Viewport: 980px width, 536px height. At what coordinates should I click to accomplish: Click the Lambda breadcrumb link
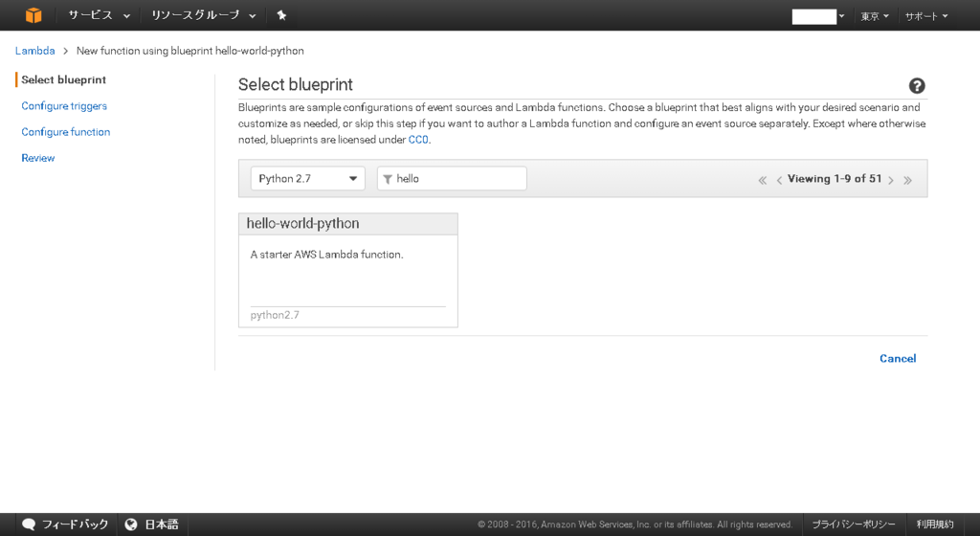[x=35, y=51]
